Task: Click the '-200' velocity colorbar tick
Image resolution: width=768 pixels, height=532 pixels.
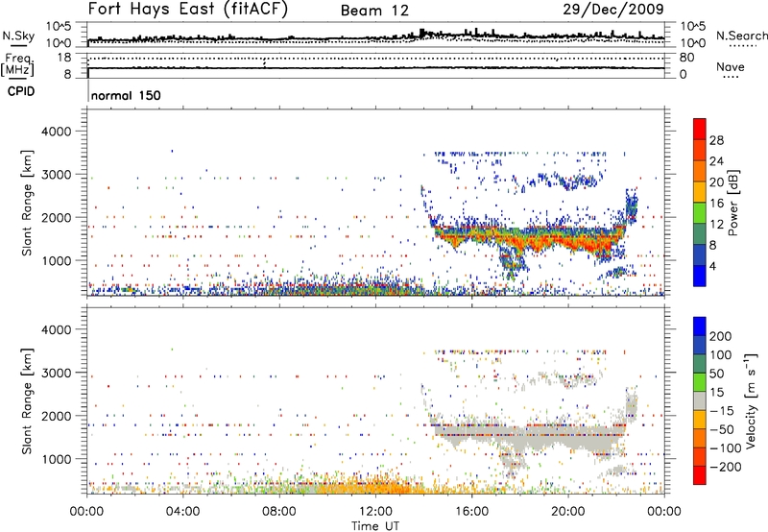Action: tap(725, 467)
